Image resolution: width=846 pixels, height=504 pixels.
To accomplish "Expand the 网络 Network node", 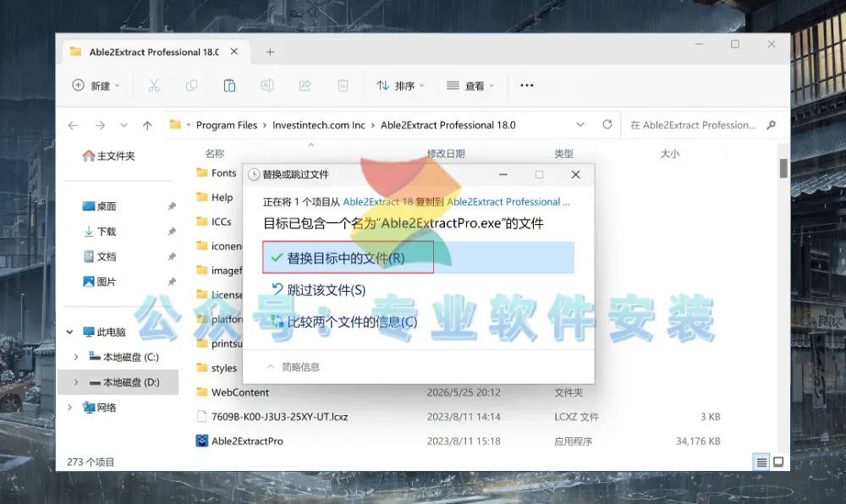I will pos(69,408).
